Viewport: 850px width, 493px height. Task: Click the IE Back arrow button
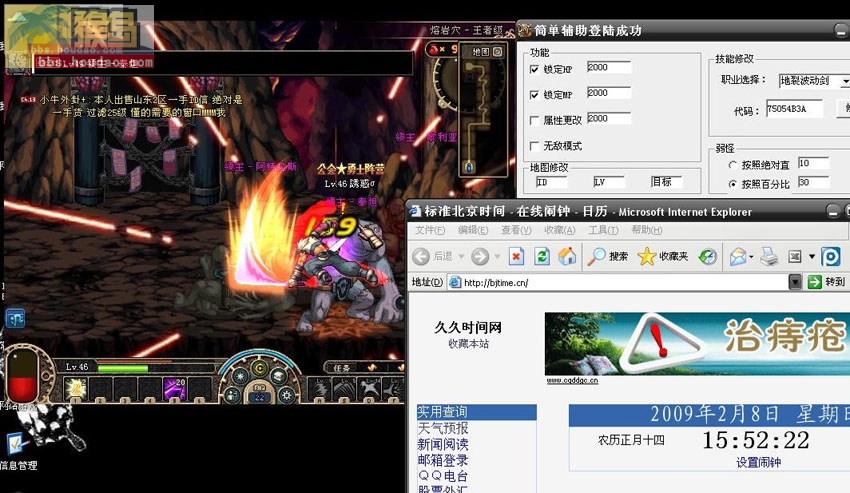[x=421, y=256]
